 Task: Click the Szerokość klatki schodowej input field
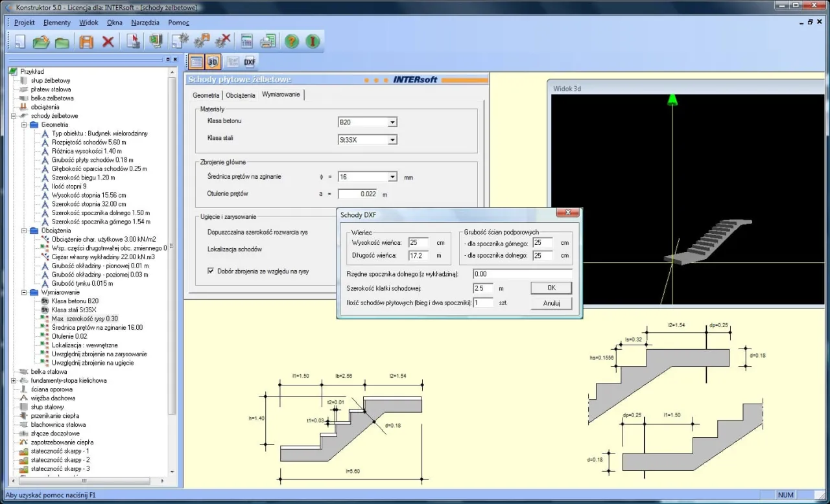tap(483, 288)
